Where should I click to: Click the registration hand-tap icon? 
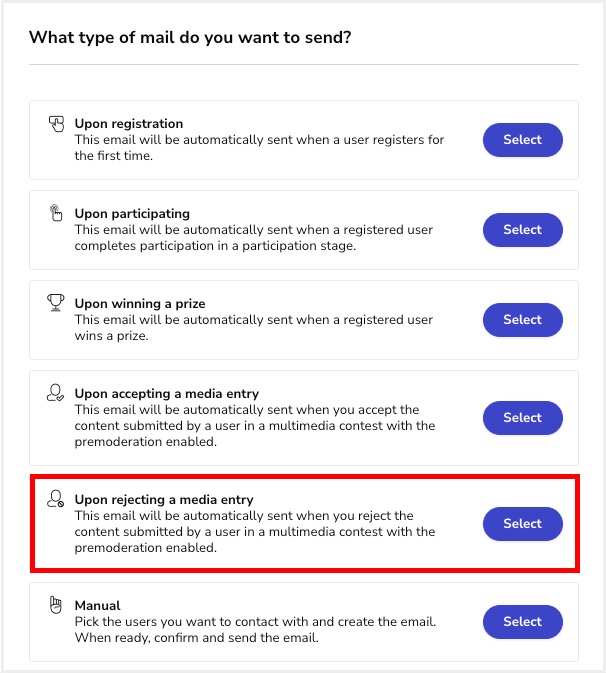56,124
